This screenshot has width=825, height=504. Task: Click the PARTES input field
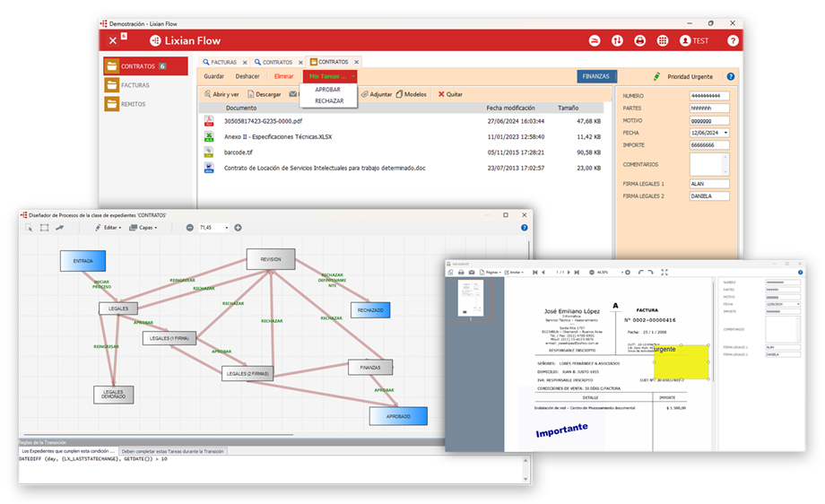(x=709, y=108)
